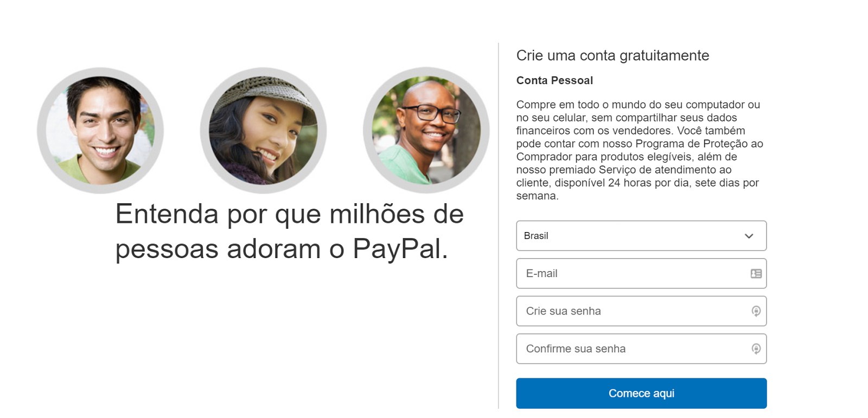Viewport: 868px width, 418px height.
Task: Select the man with glasses photo
Action: [426, 130]
